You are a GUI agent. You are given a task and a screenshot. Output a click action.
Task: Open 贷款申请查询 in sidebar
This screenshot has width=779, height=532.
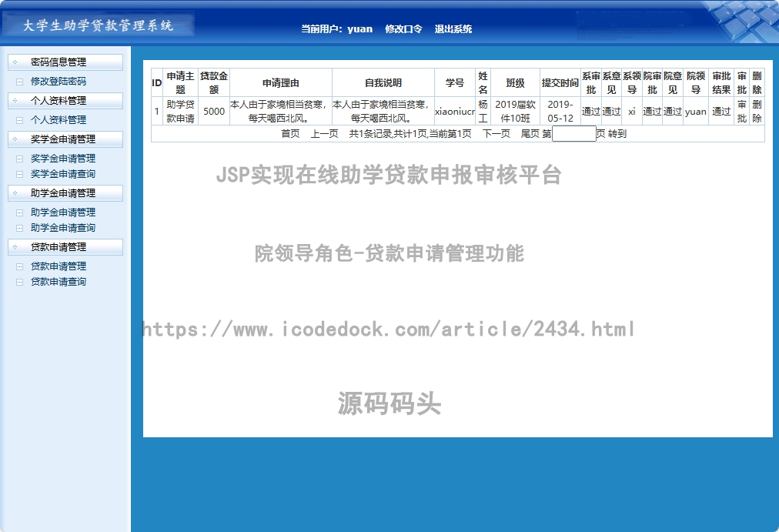pyautogui.click(x=59, y=282)
